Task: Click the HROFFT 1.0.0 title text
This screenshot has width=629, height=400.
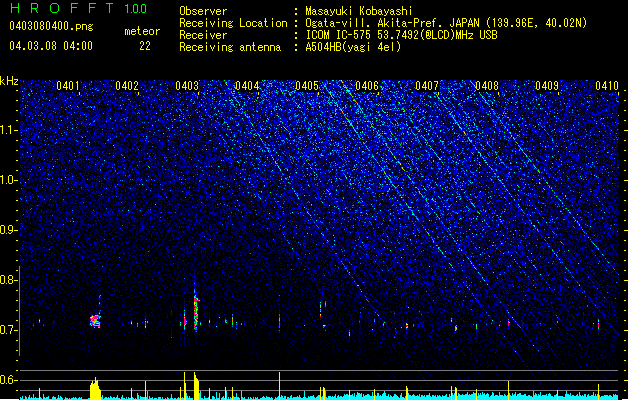Action: click(79, 8)
